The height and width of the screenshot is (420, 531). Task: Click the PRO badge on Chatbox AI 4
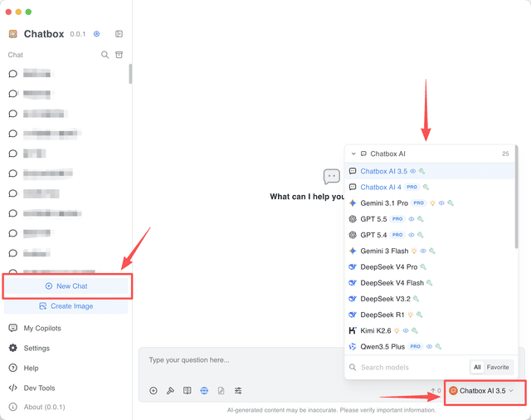click(412, 188)
